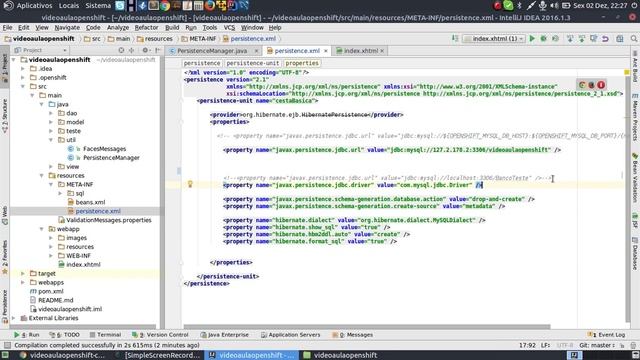Click the Make Project icon left of run configuration
Viewport: 640px width, 360px height.
coord(455,39)
